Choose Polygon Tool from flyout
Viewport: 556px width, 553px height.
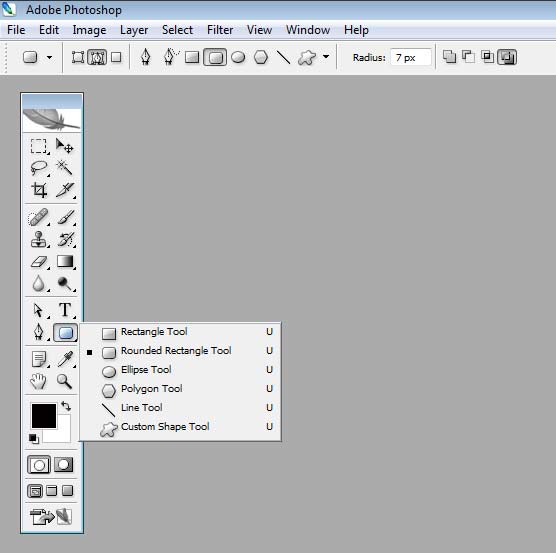tap(180, 389)
